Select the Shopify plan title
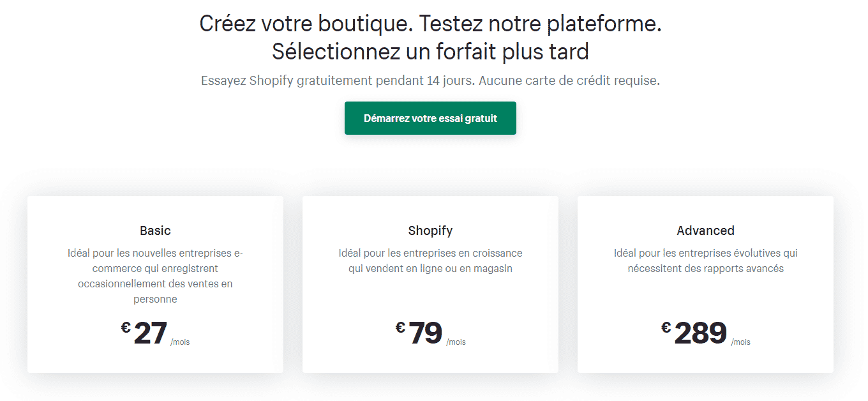868x401 pixels. (x=430, y=231)
